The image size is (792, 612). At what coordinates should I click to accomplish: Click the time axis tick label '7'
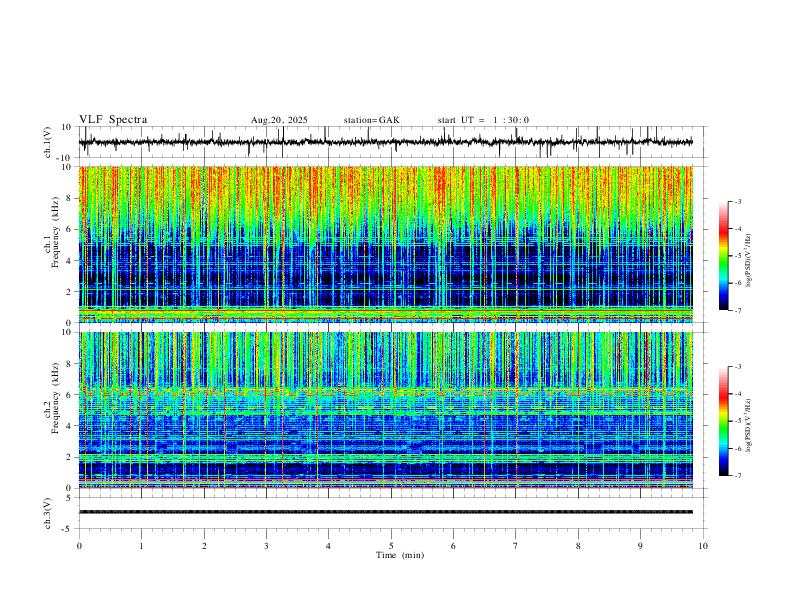tap(516, 546)
